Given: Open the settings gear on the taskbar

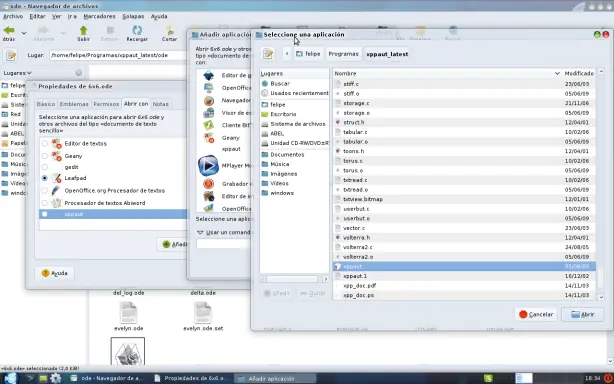Looking at the screenshot, I should click(x=56, y=378).
